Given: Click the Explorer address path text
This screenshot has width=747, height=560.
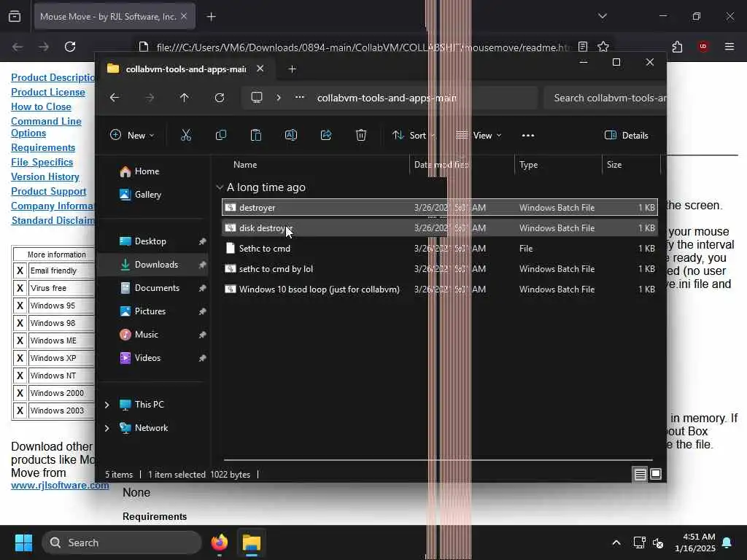Looking at the screenshot, I should click(x=387, y=98).
